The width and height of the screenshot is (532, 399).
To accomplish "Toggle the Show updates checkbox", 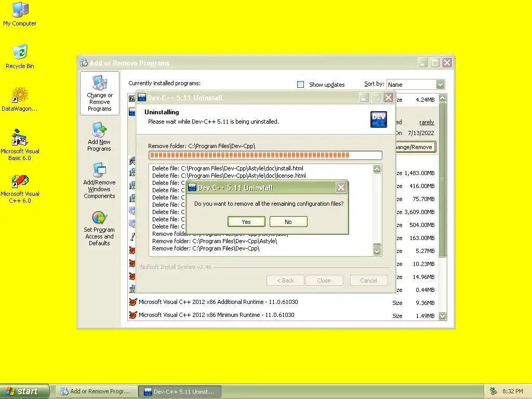I will pyautogui.click(x=301, y=85).
